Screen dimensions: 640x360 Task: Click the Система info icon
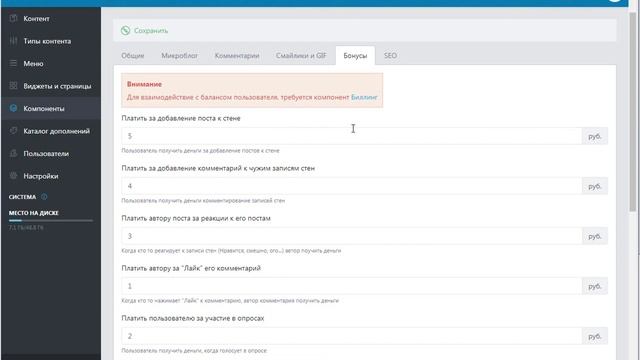(x=44, y=197)
